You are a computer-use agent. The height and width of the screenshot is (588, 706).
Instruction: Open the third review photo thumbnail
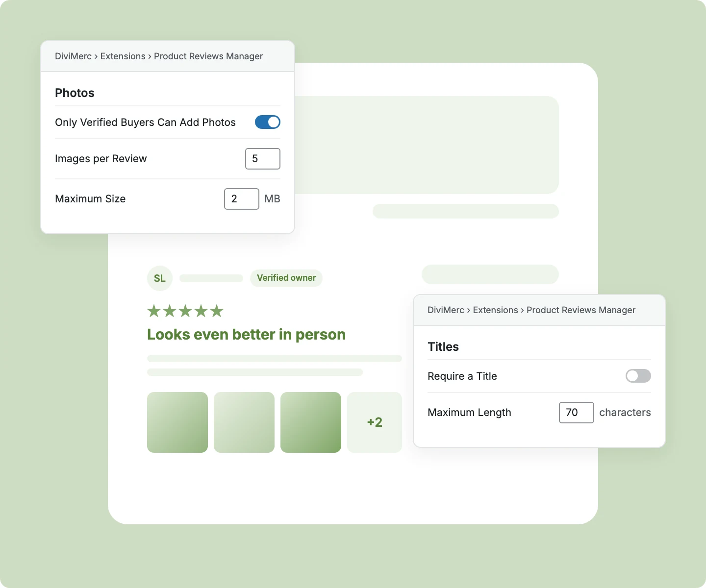(311, 422)
